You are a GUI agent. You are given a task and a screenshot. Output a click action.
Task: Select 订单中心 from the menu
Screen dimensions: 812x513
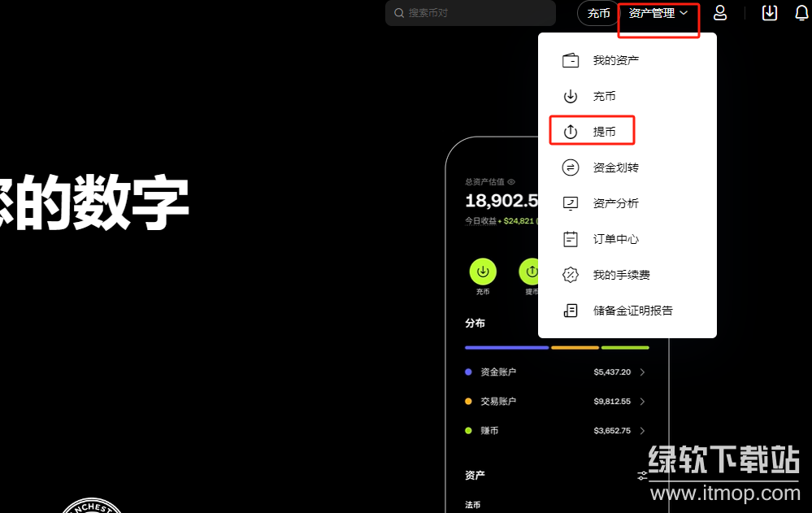(615, 239)
